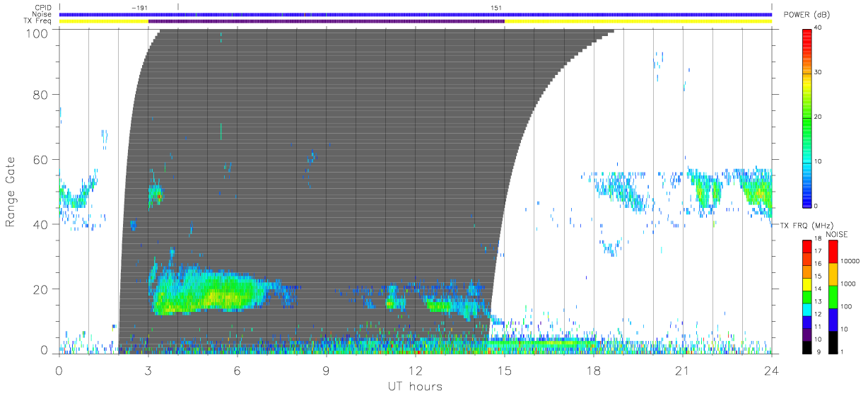The width and height of the screenshot is (868, 401).
Task: Click the TX FRQ stepped colorbar
Action: click(x=807, y=297)
